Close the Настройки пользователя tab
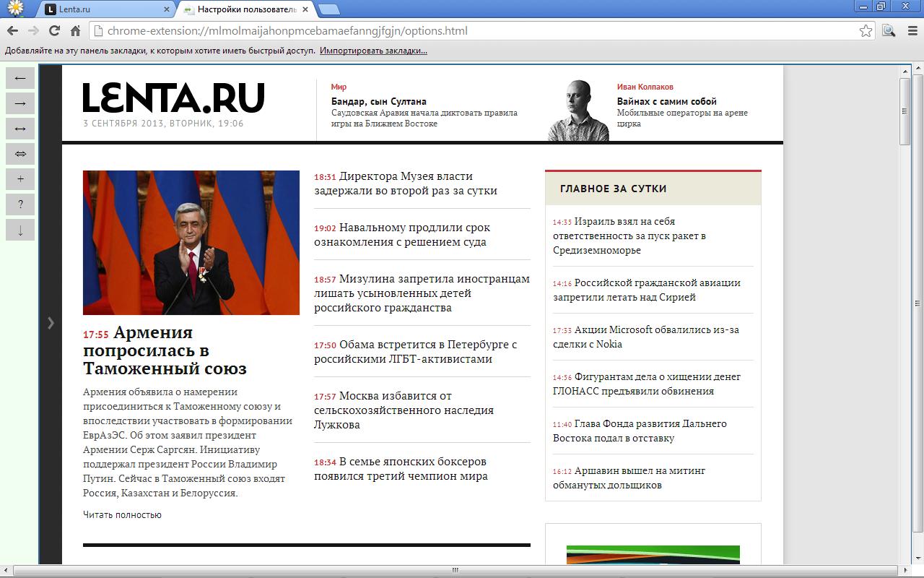Viewport: 924px width, 578px height. pos(305,9)
